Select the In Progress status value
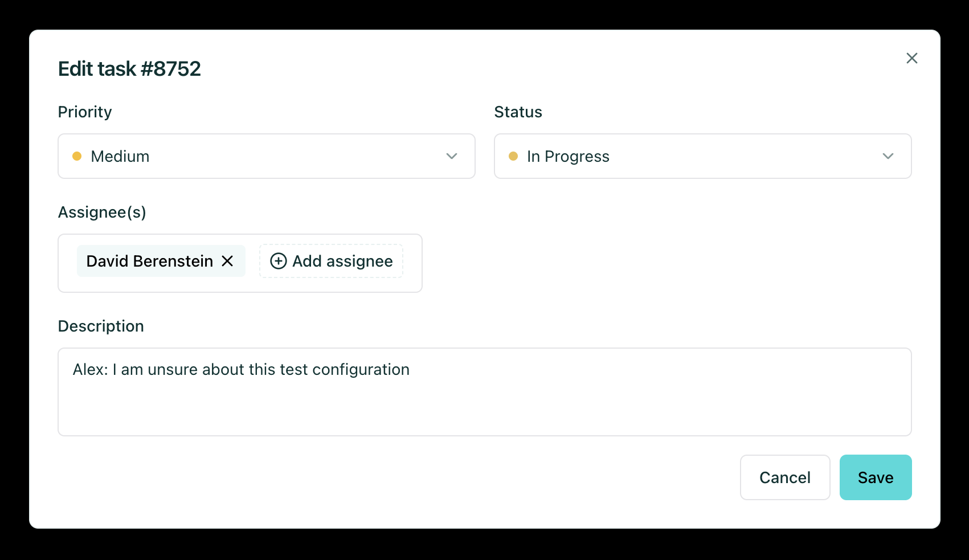Screen dimensions: 969x560 (x=568, y=156)
